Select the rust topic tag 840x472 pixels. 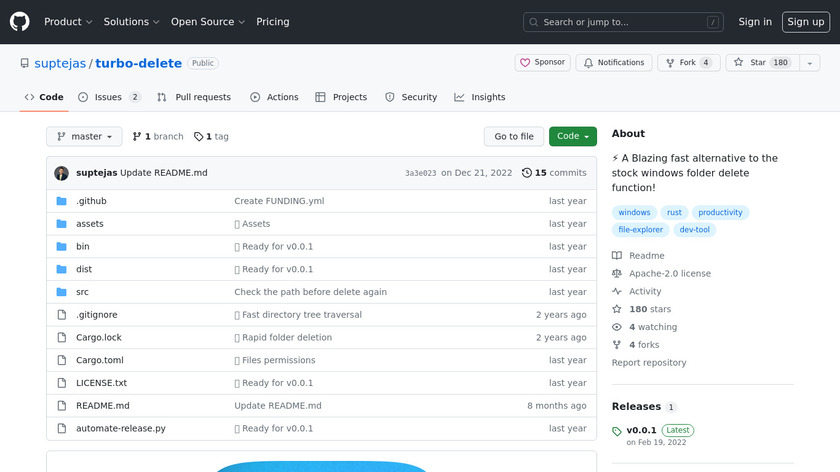(x=674, y=213)
